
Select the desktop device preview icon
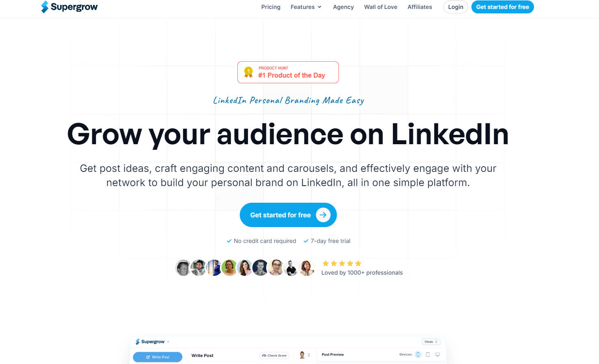click(437, 355)
